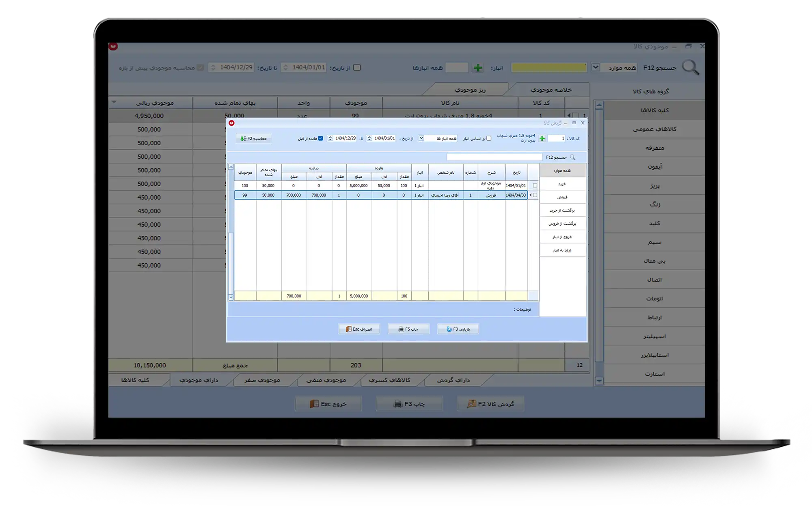Click the آقای رضا احمدی name cell

[446, 195]
